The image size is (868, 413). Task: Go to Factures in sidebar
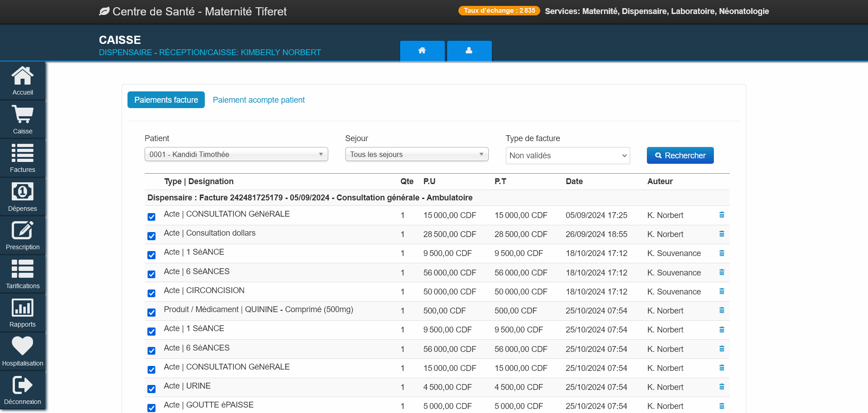23,158
